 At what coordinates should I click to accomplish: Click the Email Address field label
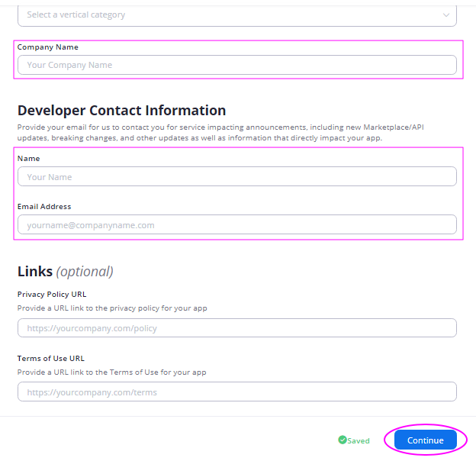click(x=44, y=207)
